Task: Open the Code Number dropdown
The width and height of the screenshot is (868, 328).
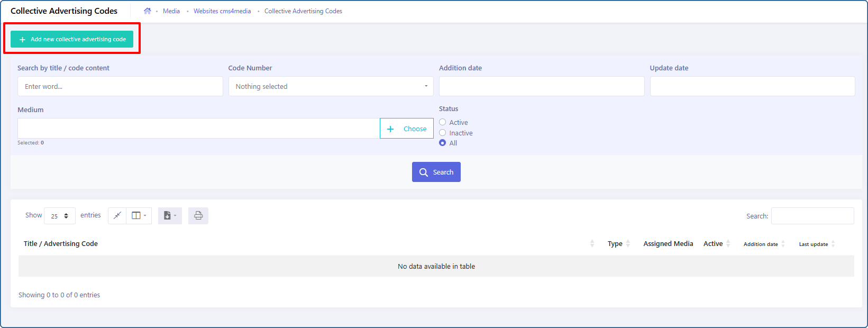Action: click(331, 86)
